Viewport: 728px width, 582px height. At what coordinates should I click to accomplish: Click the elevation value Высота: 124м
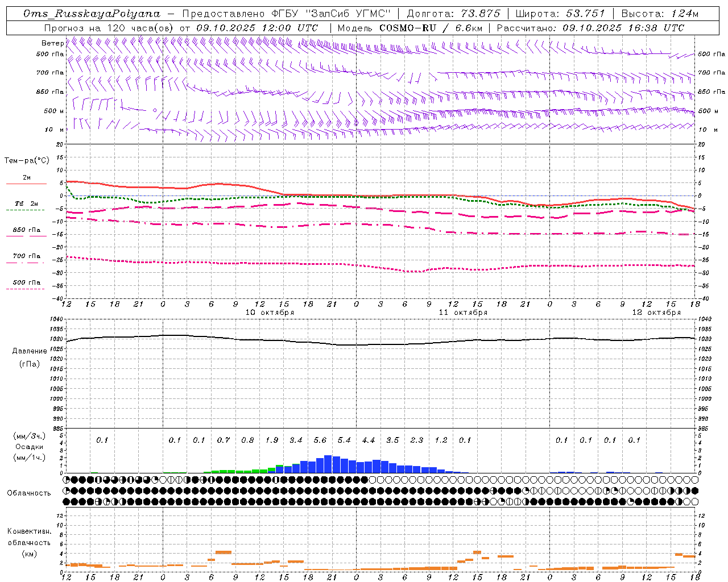(x=660, y=14)
